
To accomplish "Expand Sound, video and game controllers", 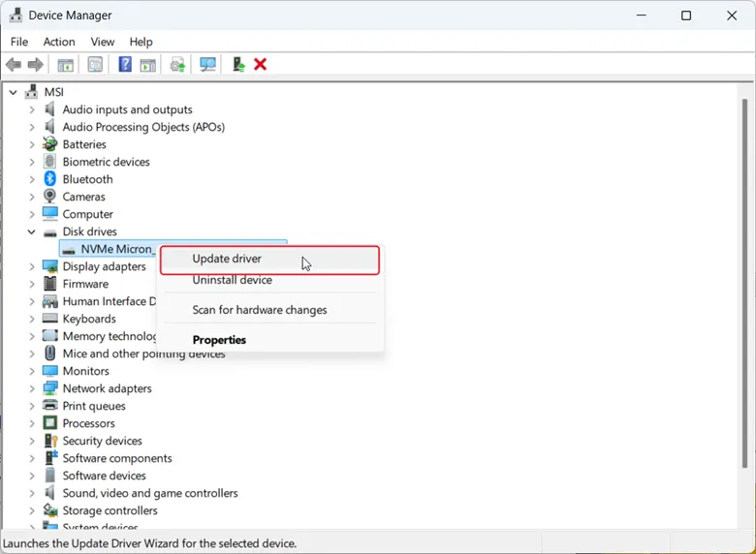I will tap(32, 493).
